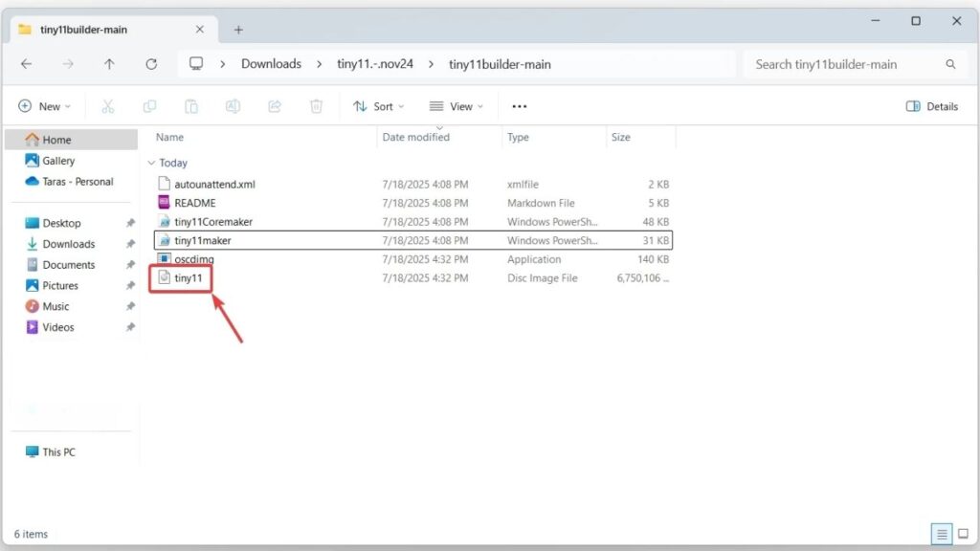Click the This PC monitor icon in address bar
Screen dimensions: 980x551
(196, 64)
